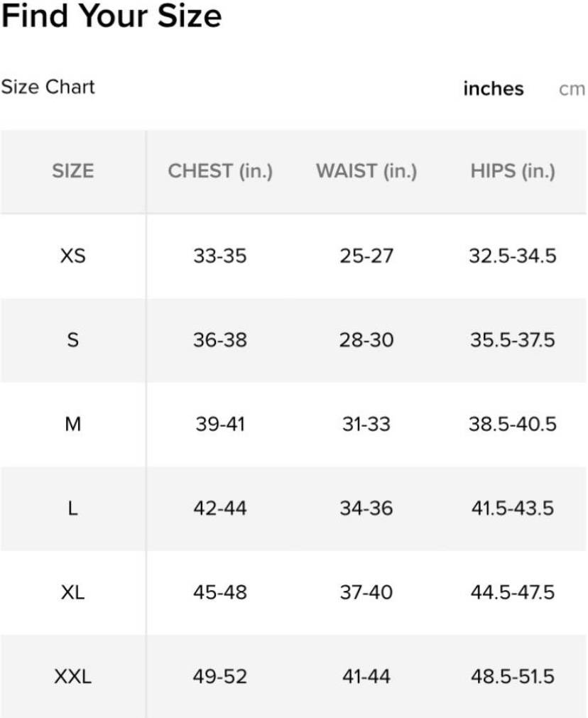Select the L size row label
Screen dimensions: 588x718
pos(73,508)
